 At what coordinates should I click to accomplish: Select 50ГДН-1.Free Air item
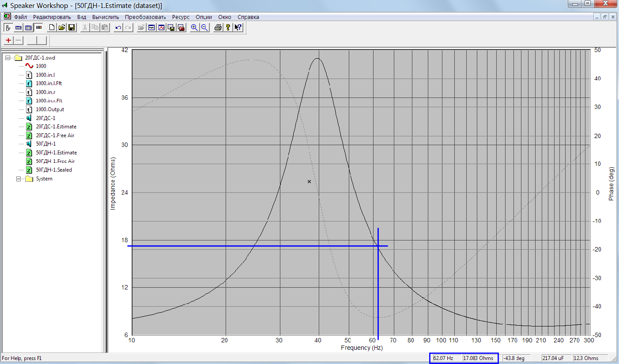coord(55,161)
